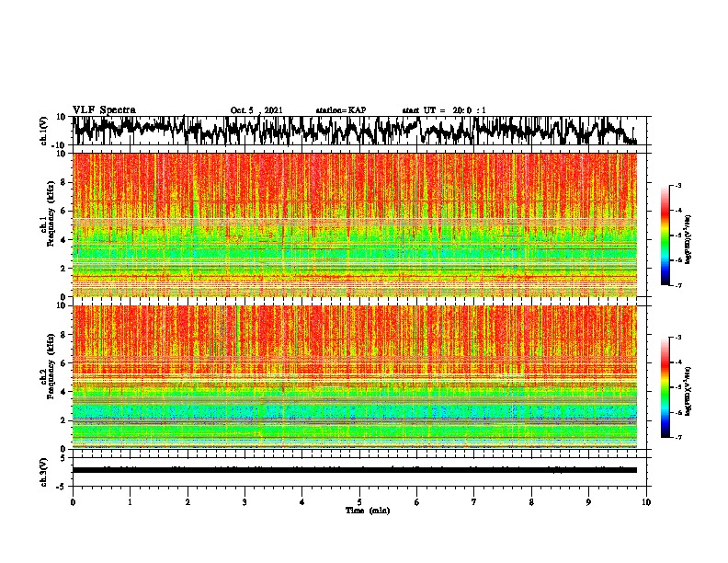Click the ch.3 black voltage trace
This screenshot has height=563, width=728.
[355, 470]
